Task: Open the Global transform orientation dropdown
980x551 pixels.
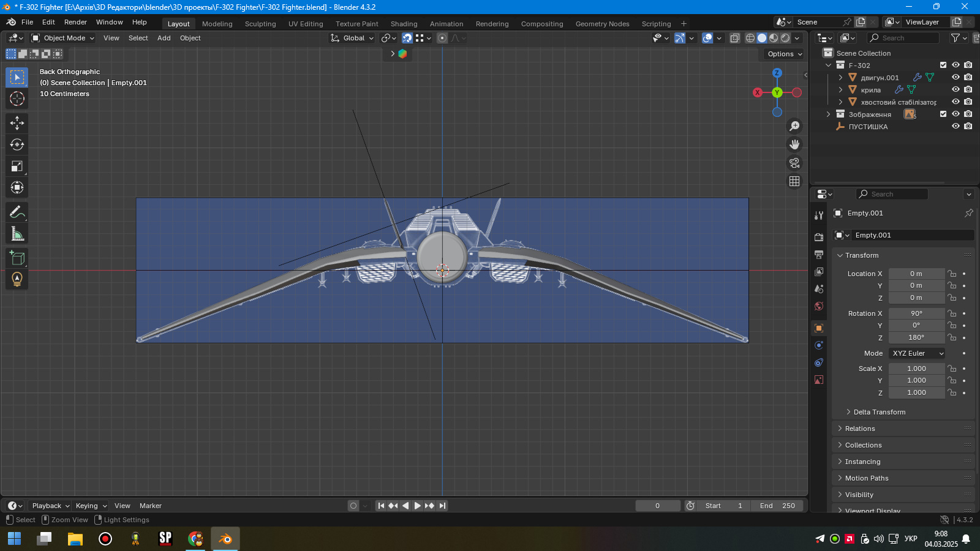Action: (x=352, y=38)
